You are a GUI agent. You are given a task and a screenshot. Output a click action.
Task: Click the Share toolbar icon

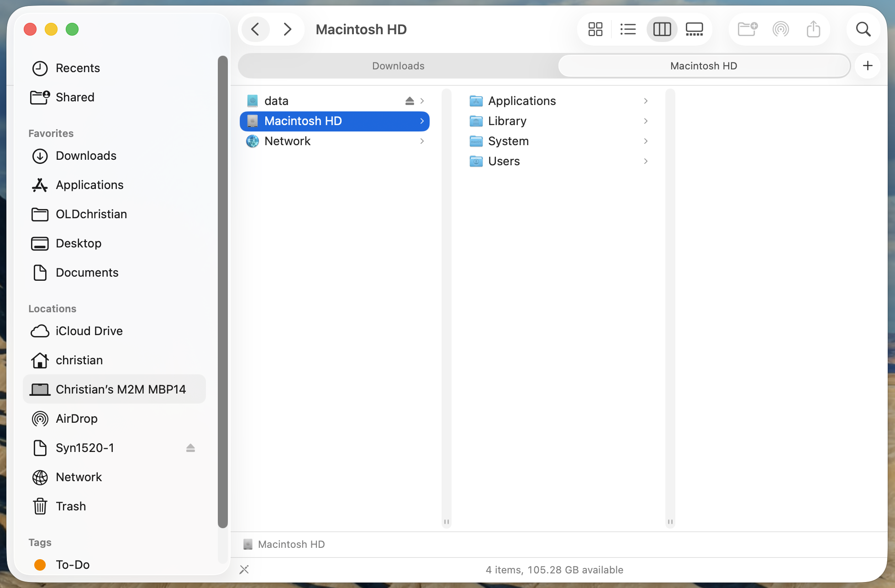(x=813, y=30)
